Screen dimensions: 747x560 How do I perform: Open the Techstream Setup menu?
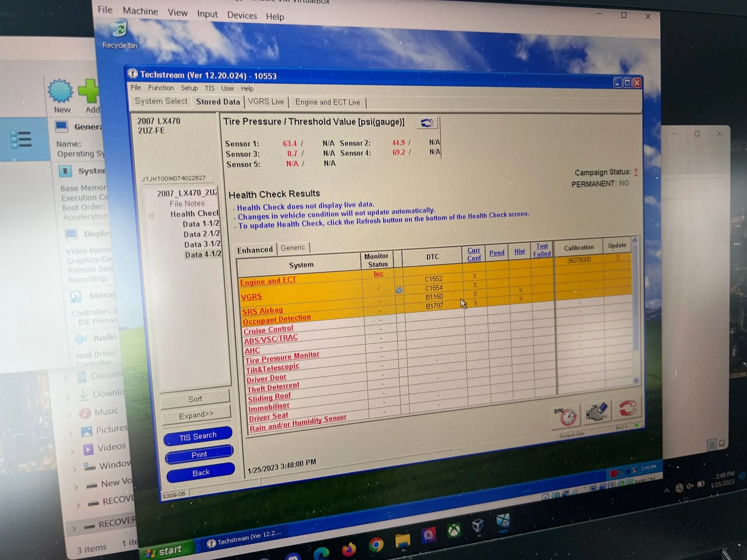coord(189,88)
